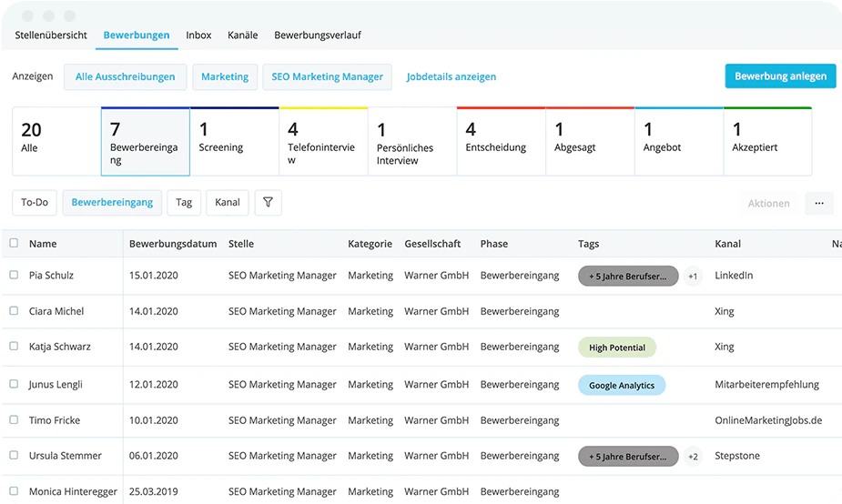
Task: Open the Akzeptiert stage card
Action: (x=768, y=141)
